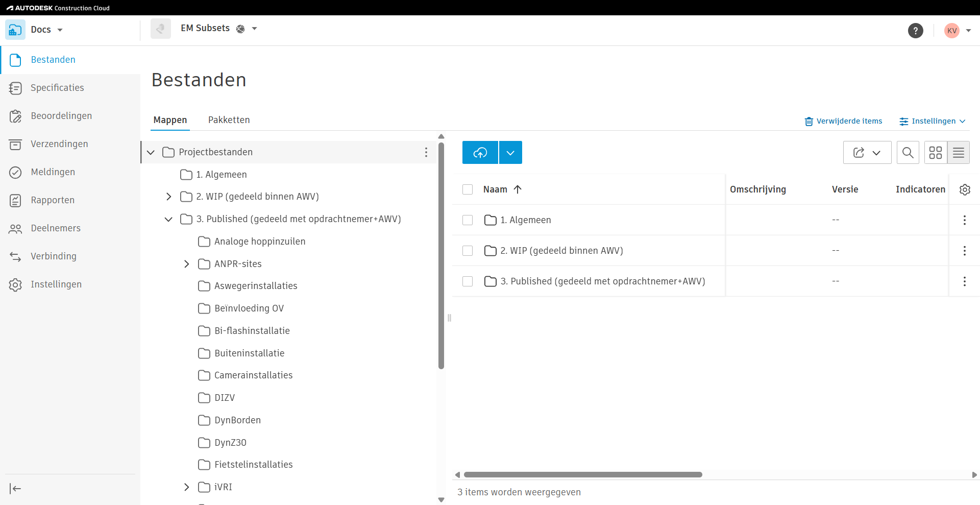This screenshot has height=505, width=980.
Task: Open Deelnemers in the sidebar
Action: pyautogui.click(x=56, y=228)
